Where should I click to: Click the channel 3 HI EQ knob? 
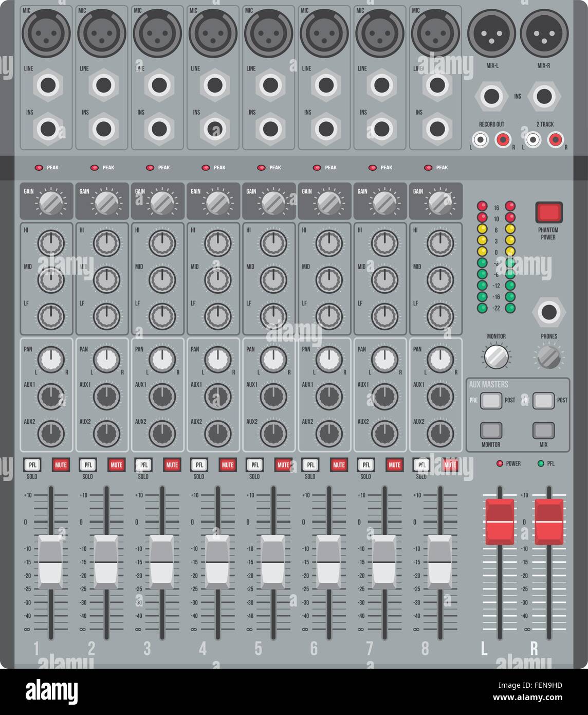coord(162,243)
